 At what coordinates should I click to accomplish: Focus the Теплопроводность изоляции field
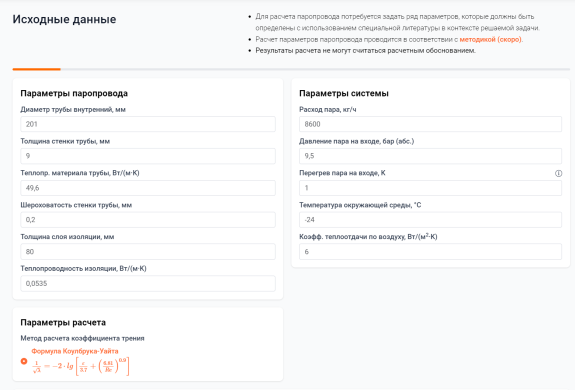[x=148, y=284]
